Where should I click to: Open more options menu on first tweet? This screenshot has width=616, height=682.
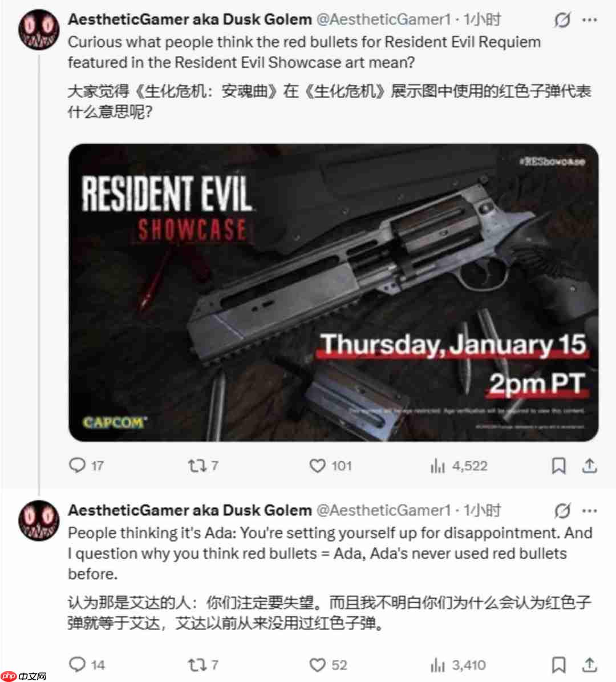click(x=590, y=20)
